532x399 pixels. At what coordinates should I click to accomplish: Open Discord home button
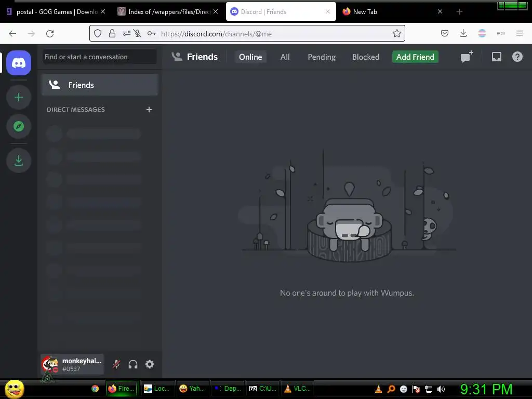[19, 63]
